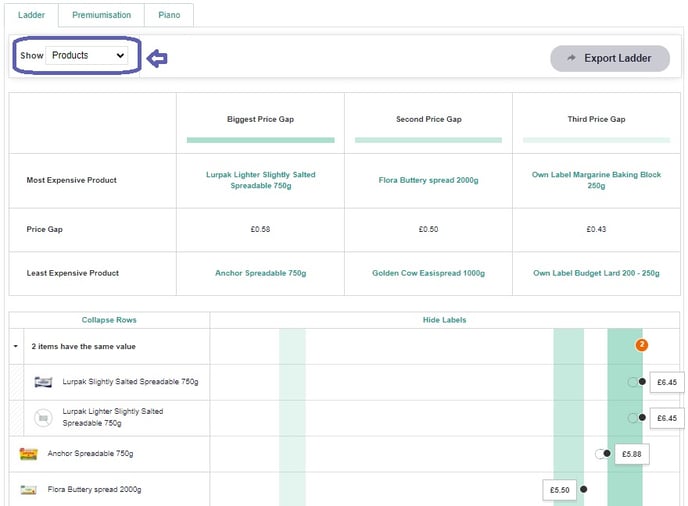Toggle Hide Labels on the ladder chart
The width and height of the screenshot is (688, 506).
tap(444, 320)
